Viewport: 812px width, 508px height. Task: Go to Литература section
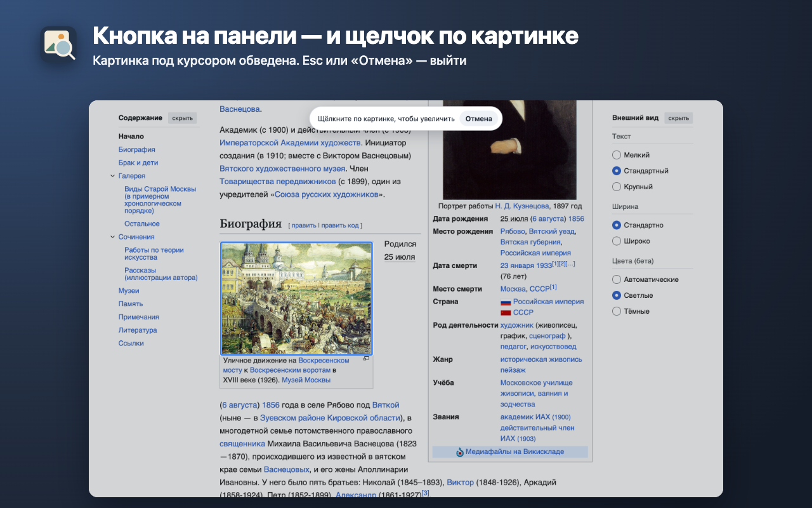click(x=138, y=330)
